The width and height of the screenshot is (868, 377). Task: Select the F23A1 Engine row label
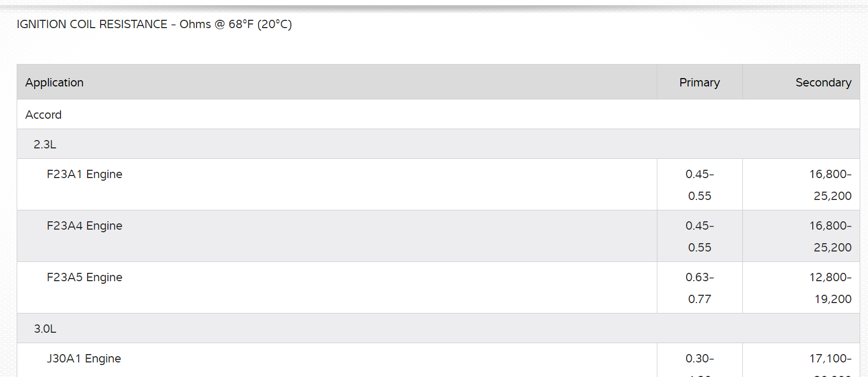84,174
